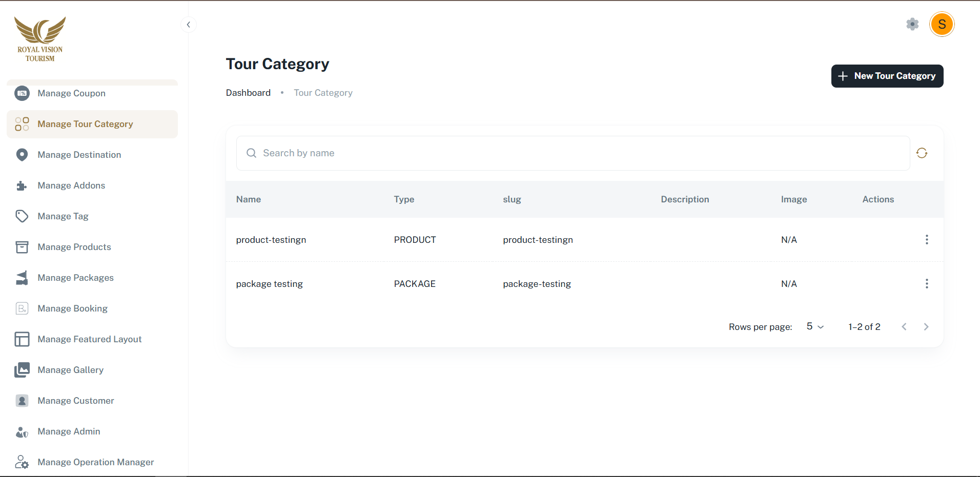Image resolution: width=980 pixels, height=477 pixels.
Task: Collapse the sidebar with the chevron
Action: (189, 25)
